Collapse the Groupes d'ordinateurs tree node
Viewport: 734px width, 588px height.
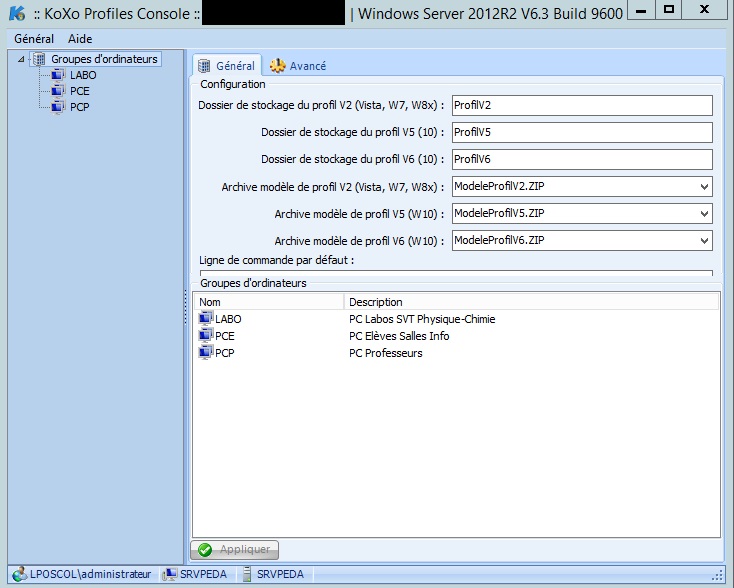click(21, 59)
